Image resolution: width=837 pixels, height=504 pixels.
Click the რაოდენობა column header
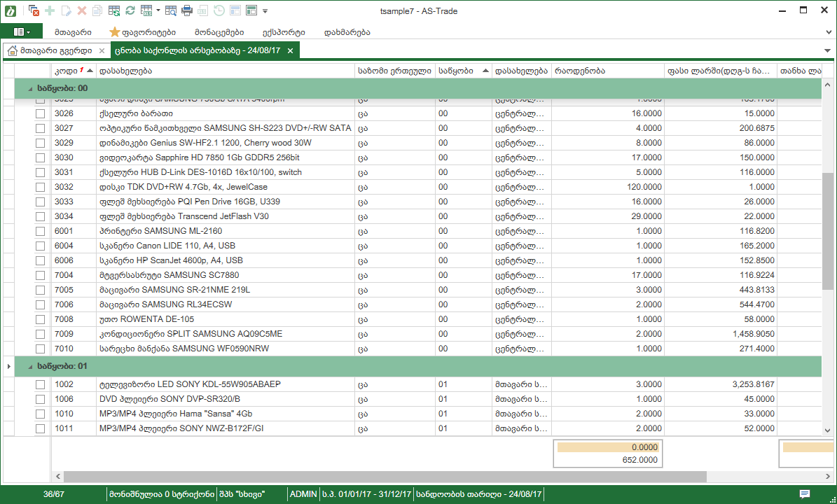point(608,71)
